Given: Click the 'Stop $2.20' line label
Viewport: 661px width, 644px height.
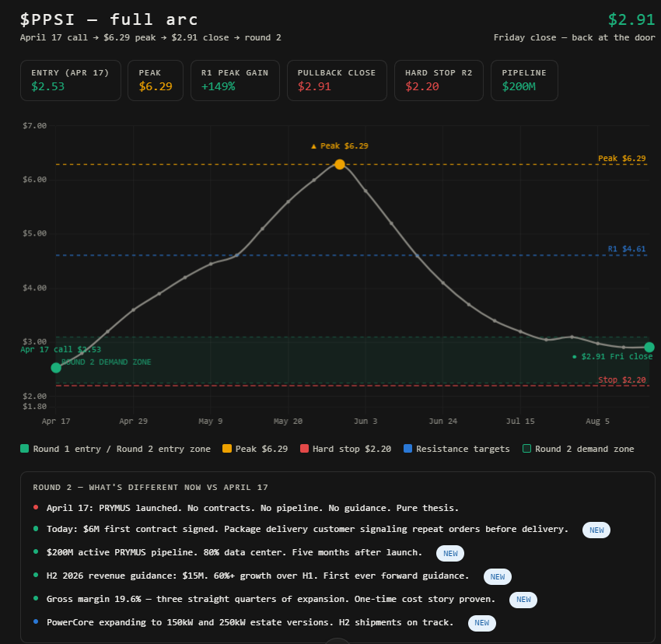Looking at the screenshot, I should pos(622,380).
